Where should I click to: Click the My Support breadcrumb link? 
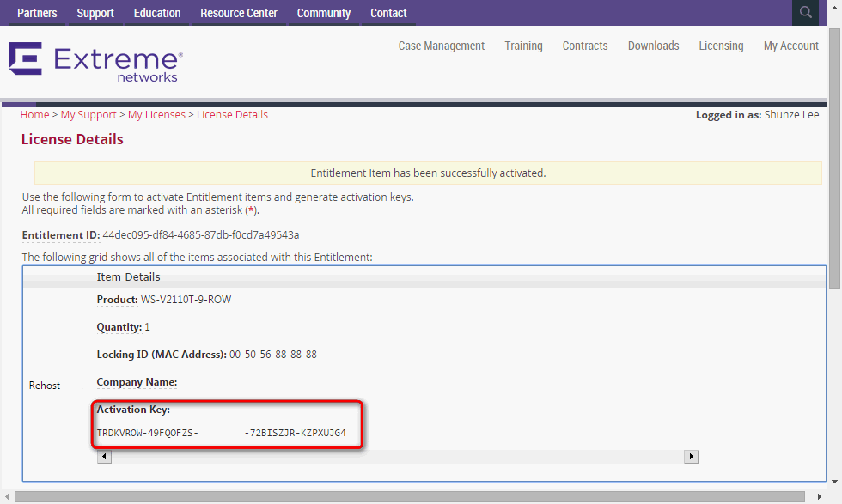pos(88,115)
